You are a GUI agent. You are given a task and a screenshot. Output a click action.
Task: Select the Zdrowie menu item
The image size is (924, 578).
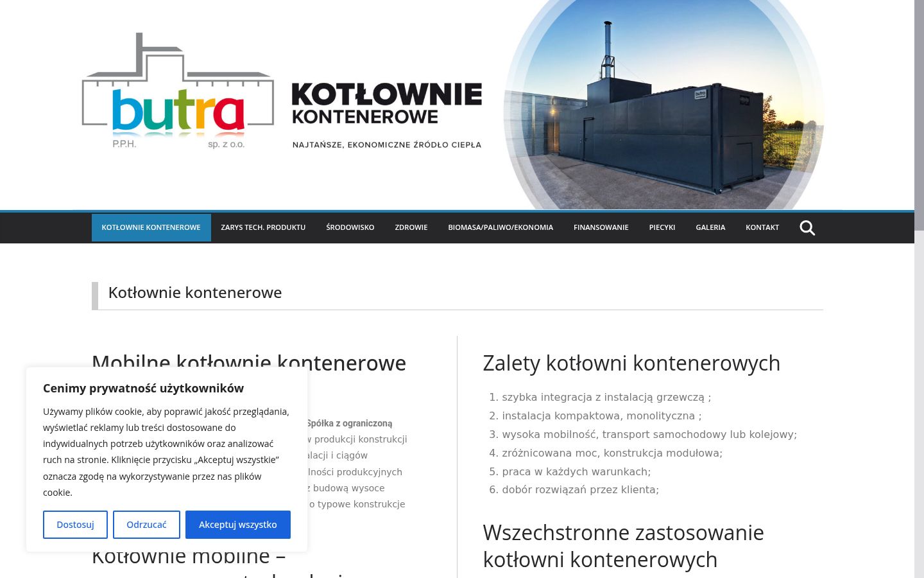(x=411, y=227)
